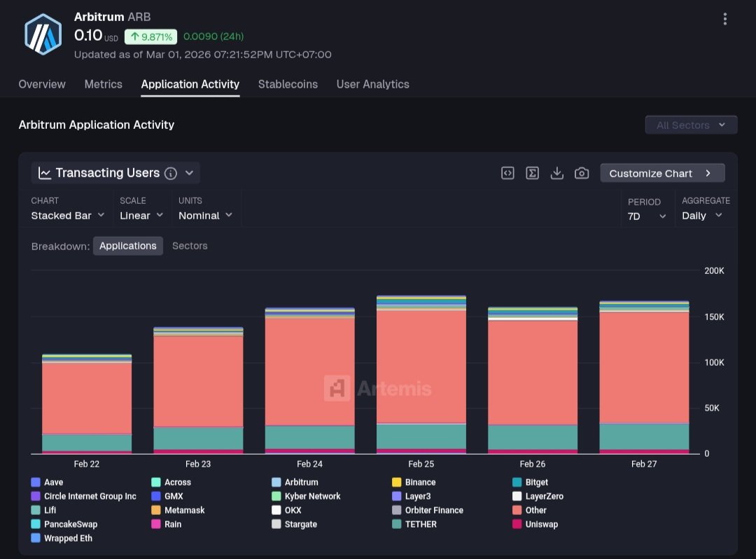This screenshot has height=559, width=756.
Task: Open the three-dot options menu
Action: pyautogui.click(x=724, y=19)
